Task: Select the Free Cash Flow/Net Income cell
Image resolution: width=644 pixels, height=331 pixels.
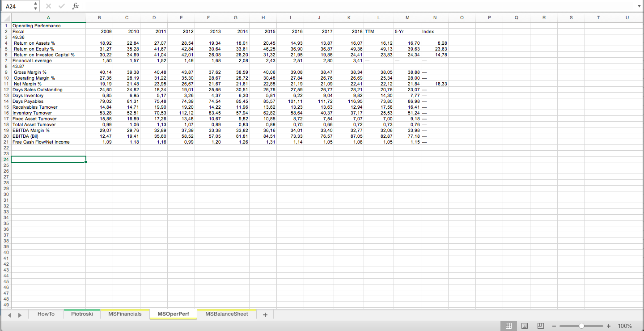Action: pos(48,142)
